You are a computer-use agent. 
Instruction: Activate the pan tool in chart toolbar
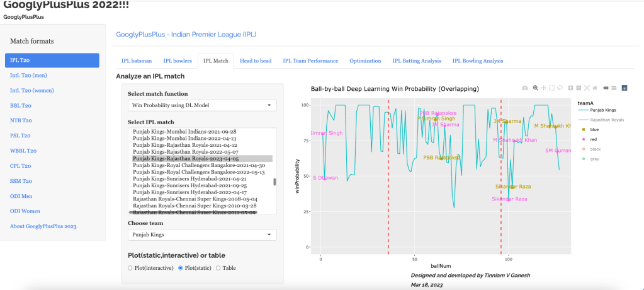point(543,88)
